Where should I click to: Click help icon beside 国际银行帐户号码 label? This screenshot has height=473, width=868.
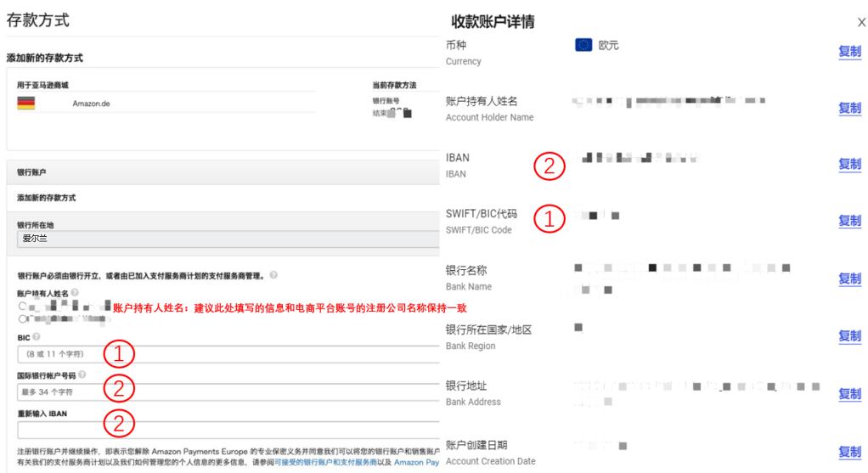82,374
